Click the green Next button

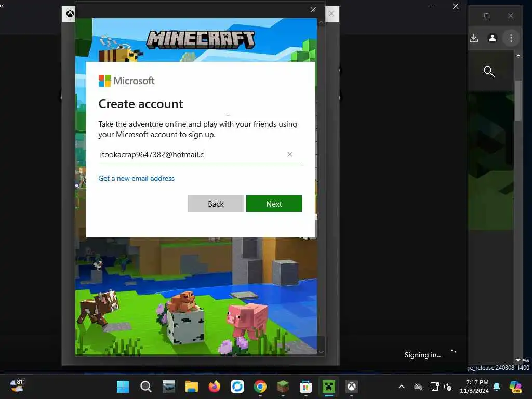coord(274,204)
